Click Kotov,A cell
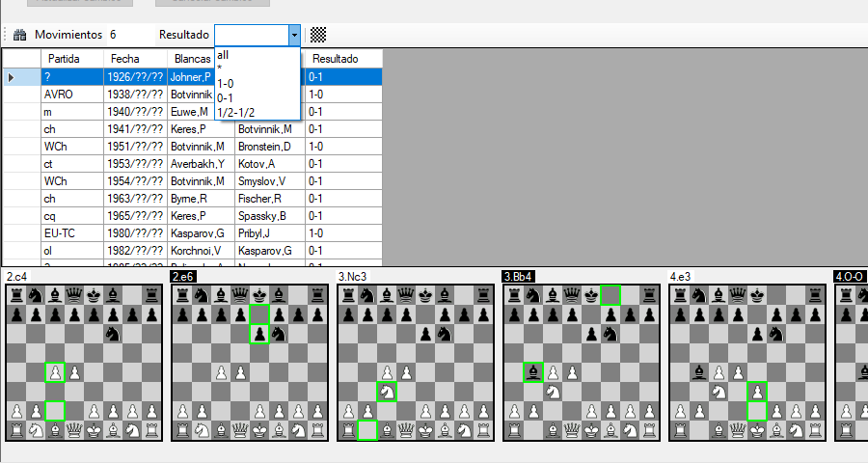The height and width of the screenshot is (463, 868). click(x=270, y=164)
